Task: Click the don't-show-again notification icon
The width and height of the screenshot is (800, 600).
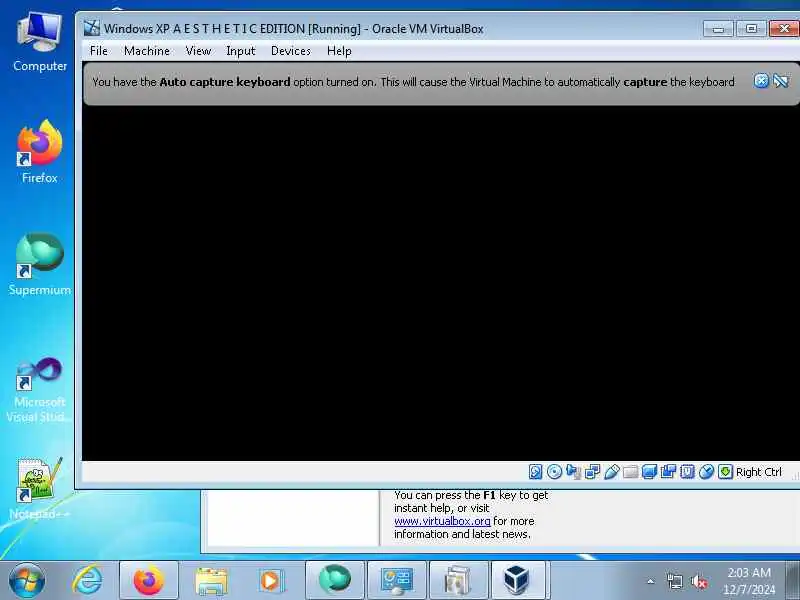Action: [781, 81]
